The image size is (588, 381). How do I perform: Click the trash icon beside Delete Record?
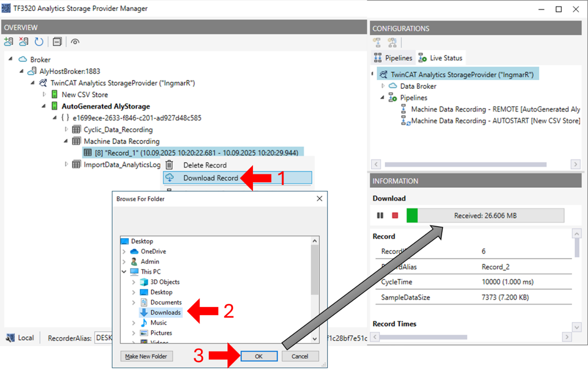169,165
